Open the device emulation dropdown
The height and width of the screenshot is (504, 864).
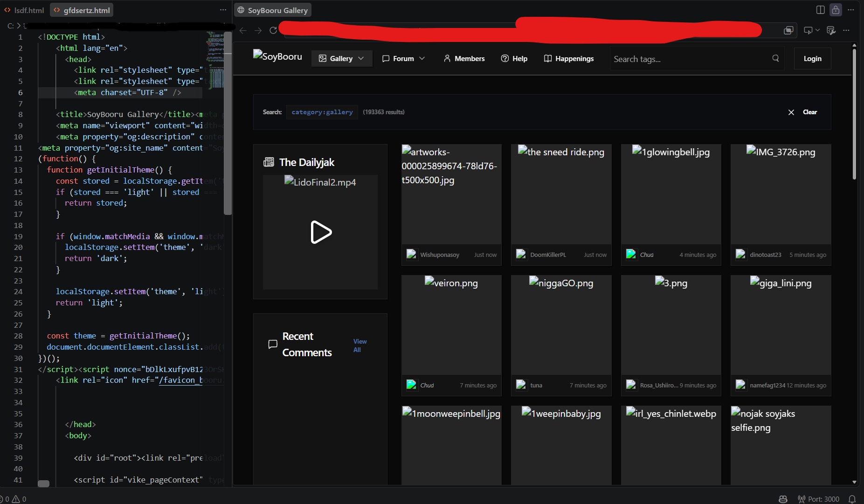[x=811, y=30]
